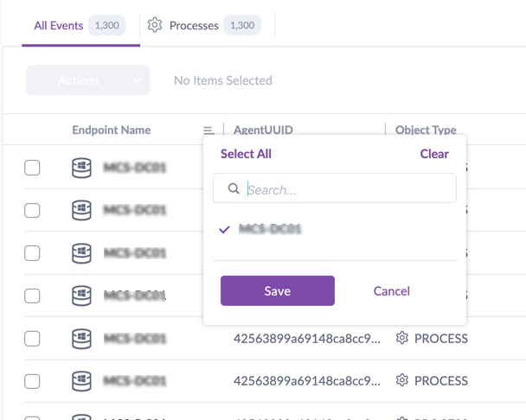
Task: Toggle the fifth row checkbox
Action: pos(32,338)
